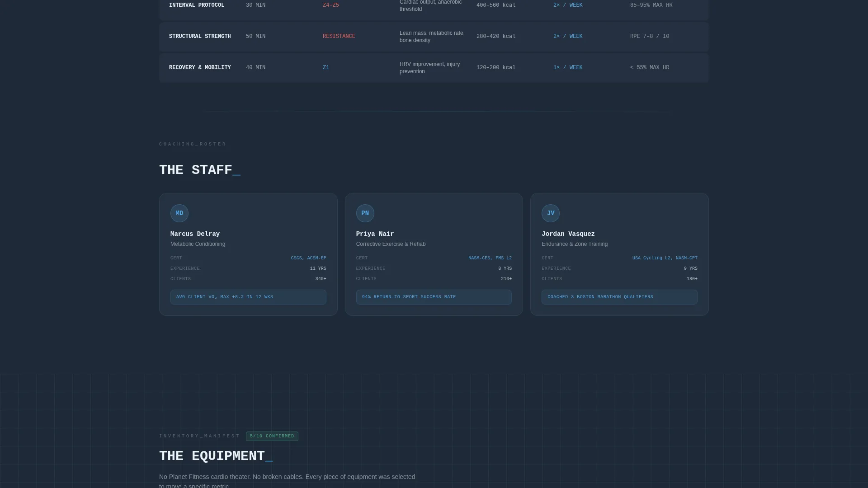Select the NASM-CES, FMS L2 certification

[x=490, y=258]
